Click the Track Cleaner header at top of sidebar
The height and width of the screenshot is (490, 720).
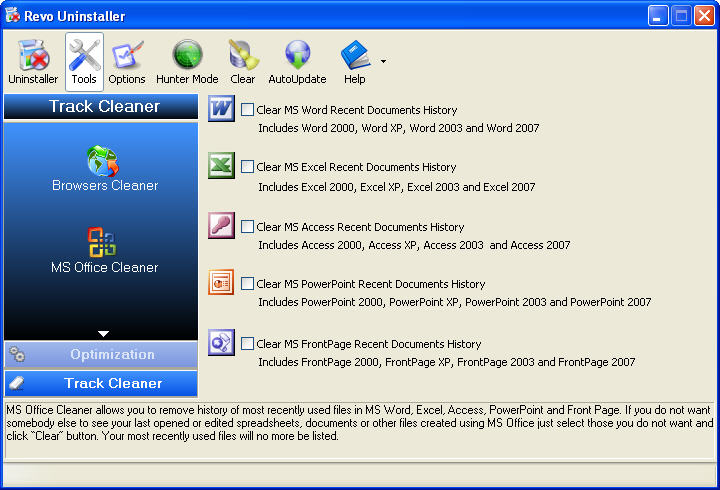pyautogui.click(x=104, y=106)
